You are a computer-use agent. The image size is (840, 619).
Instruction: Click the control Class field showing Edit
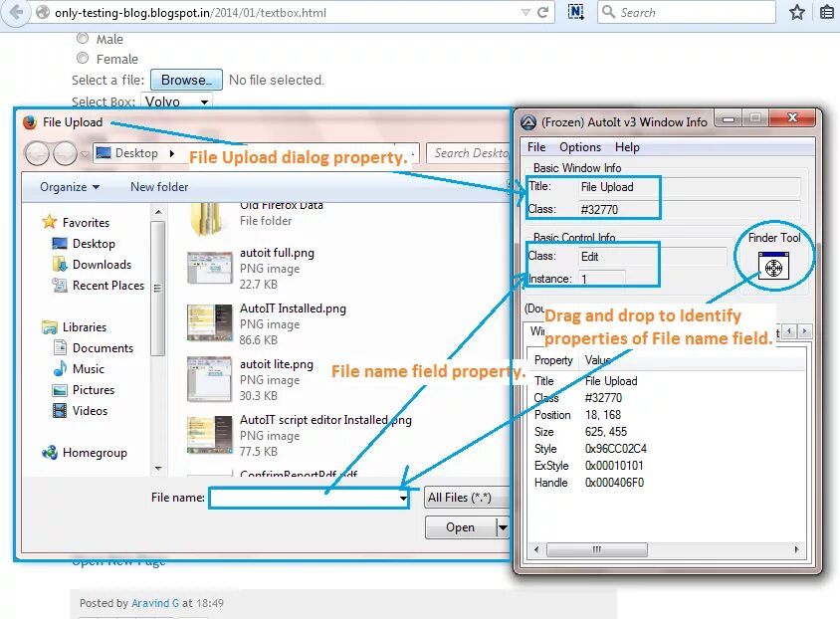(652, 257)
